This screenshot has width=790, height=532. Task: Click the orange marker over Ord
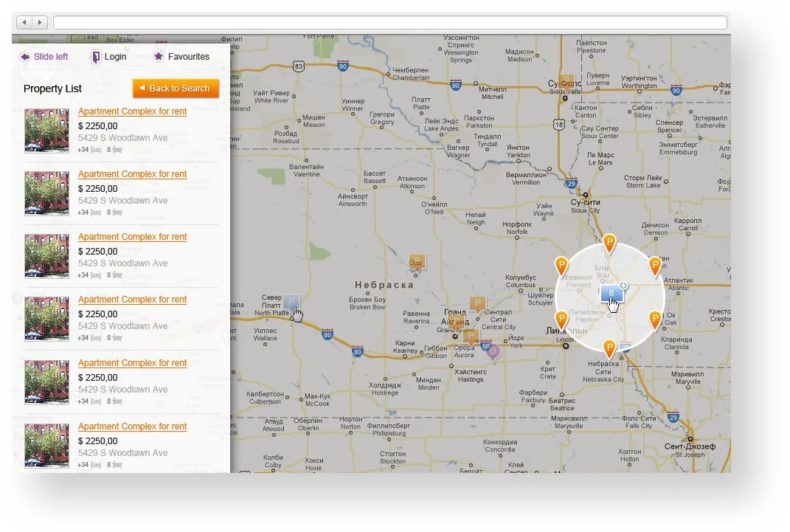coord(417,262)
